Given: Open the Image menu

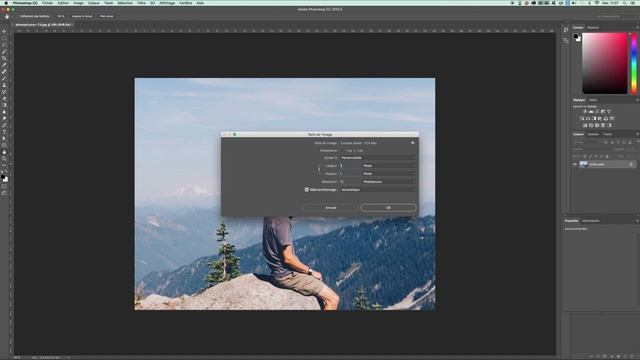Looking at the screenshot, I should (78, 3).
